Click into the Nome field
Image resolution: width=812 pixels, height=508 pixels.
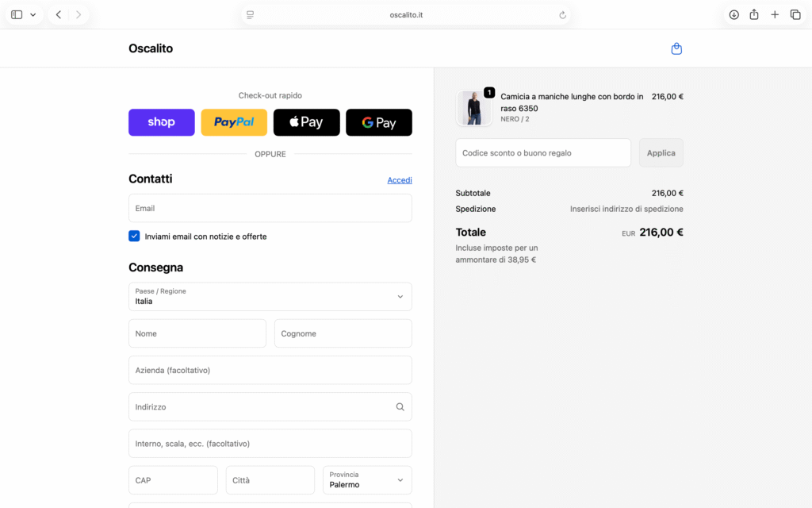pos(197,333)
